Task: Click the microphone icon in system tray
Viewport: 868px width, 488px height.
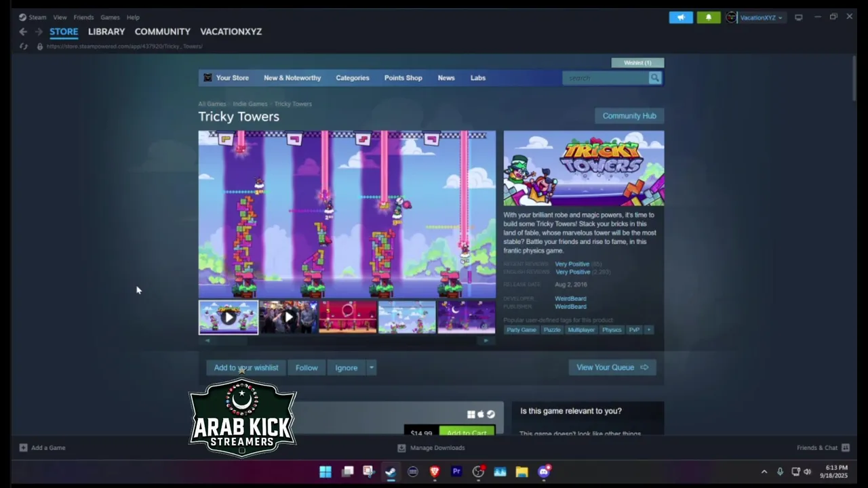Action: 780,472
